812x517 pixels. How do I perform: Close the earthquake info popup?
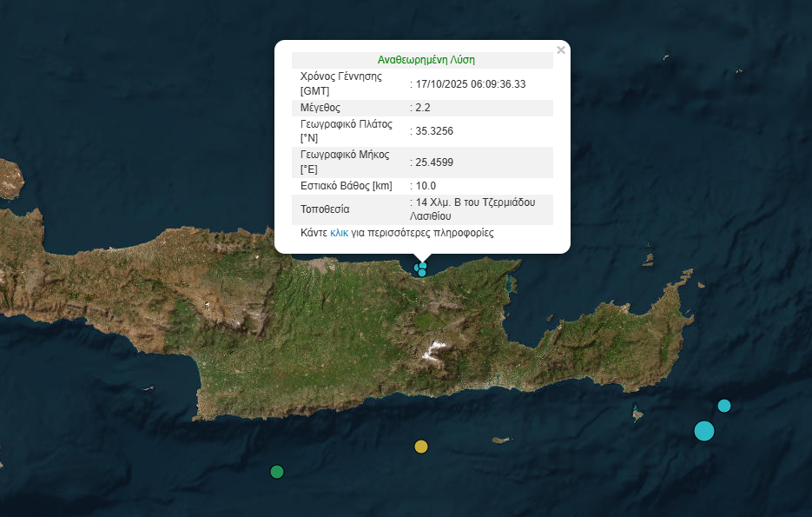click(x=561, y=50)
